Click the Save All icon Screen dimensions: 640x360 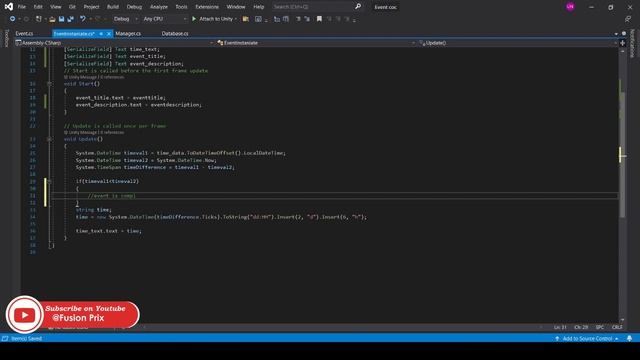pos(71,19)
